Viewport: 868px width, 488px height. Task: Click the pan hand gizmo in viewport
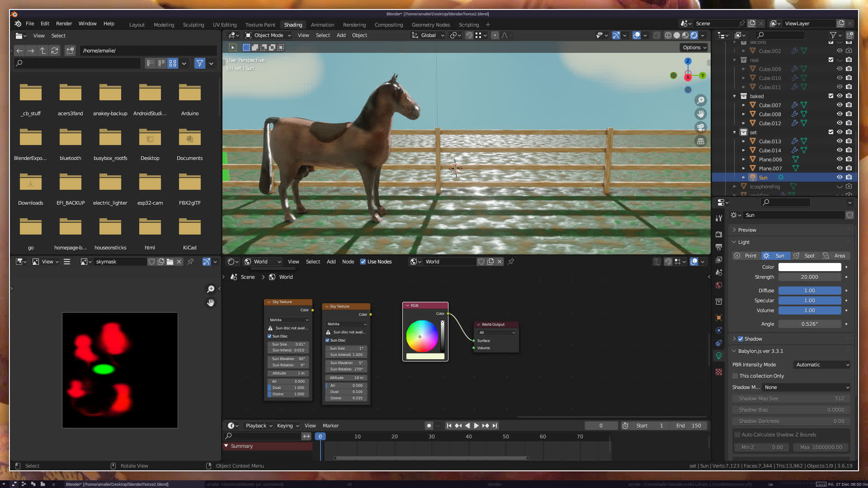pos(701,114)
